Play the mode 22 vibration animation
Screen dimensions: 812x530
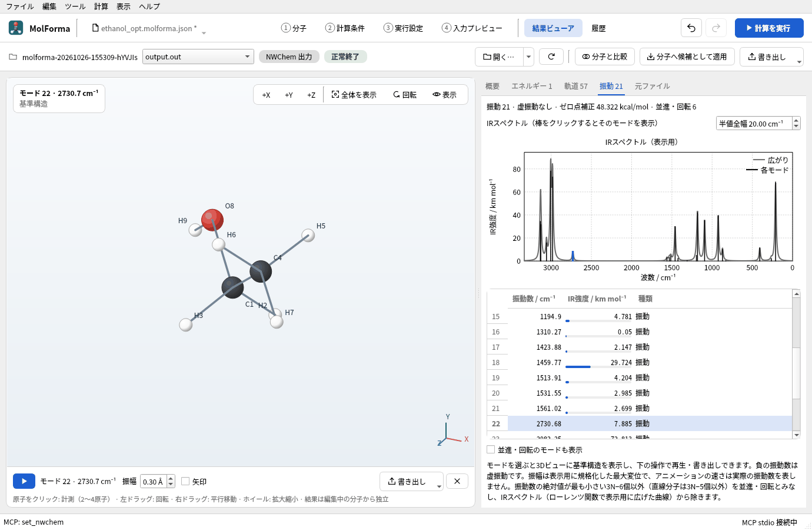[x=24, y=481]
